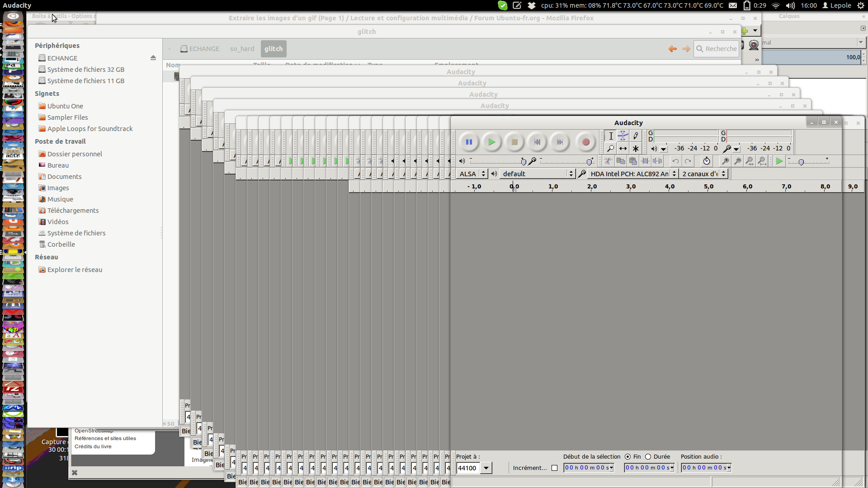Click the Recherche search button
The image size is (868, 488).
717,49
